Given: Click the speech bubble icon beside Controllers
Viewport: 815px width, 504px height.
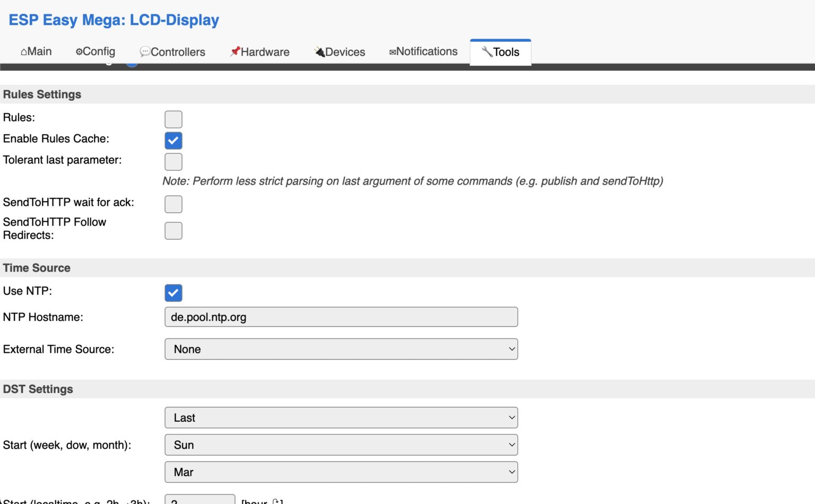Looking at the screenshot, I should (145, 51).
